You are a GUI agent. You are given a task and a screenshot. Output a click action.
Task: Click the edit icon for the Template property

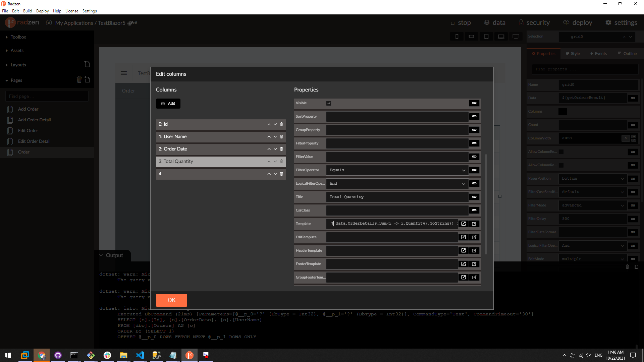coord(474,224)
